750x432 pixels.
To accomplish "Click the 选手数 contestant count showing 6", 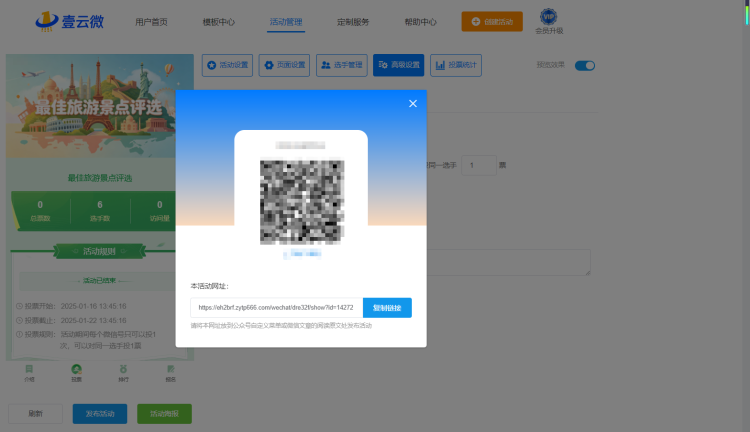I will click(100, 211).
